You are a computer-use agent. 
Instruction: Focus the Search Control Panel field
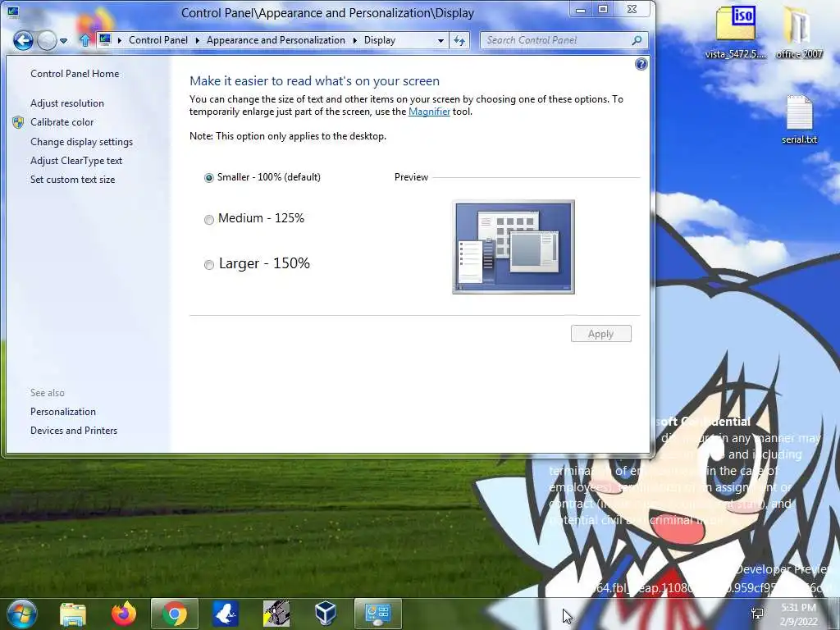[557, 40]
